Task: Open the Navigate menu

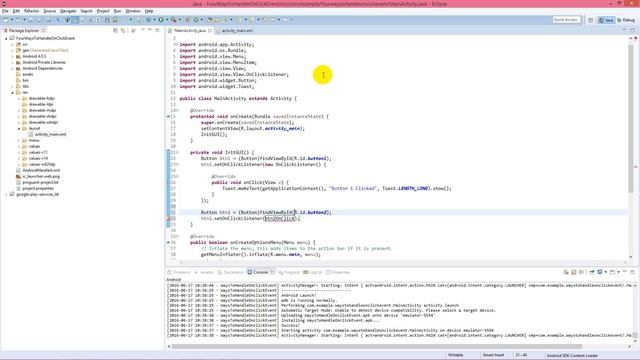Action: coord(68,11)
